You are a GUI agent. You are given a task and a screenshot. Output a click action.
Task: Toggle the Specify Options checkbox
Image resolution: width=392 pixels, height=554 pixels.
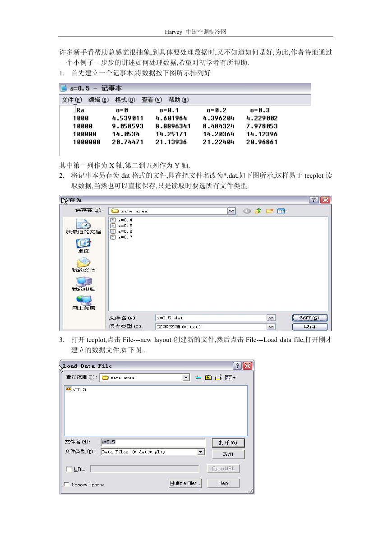(67, 485)
